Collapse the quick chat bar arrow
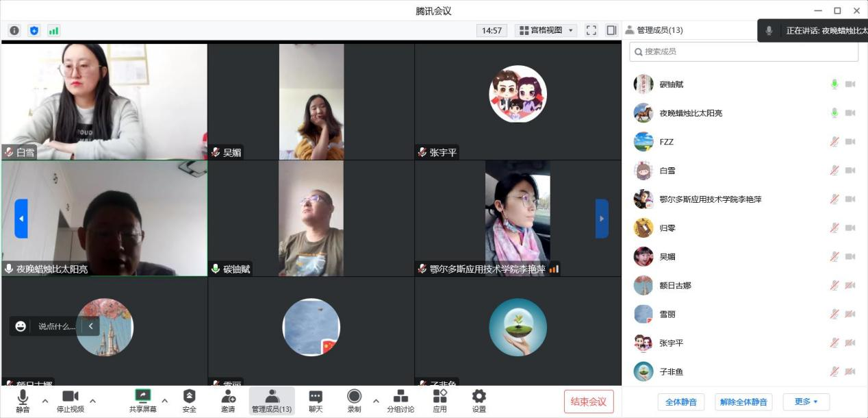 (x=91, y=326)
